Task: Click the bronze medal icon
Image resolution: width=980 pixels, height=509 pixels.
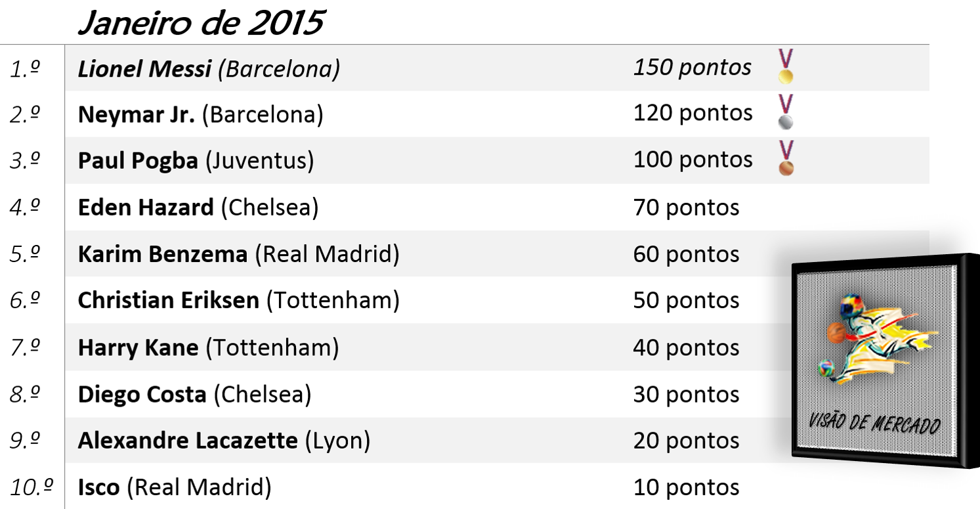Action: (786, 158)
